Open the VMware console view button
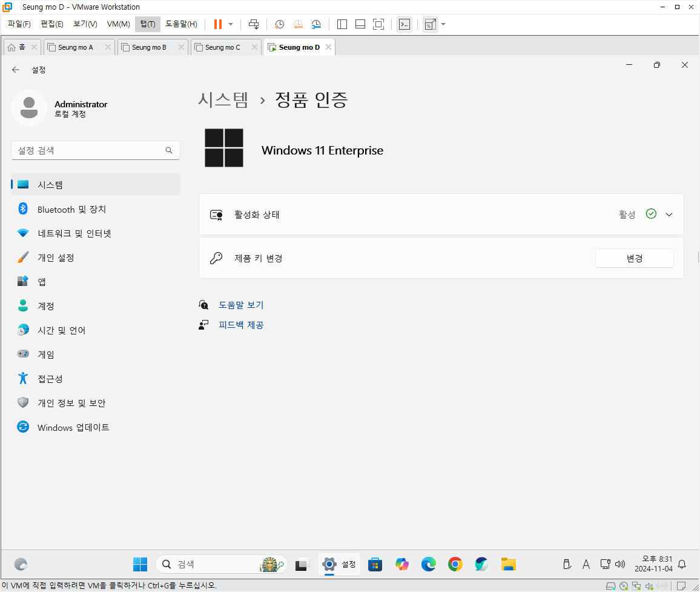This screenshot has height=592, width=700. (x=404, y=24)
